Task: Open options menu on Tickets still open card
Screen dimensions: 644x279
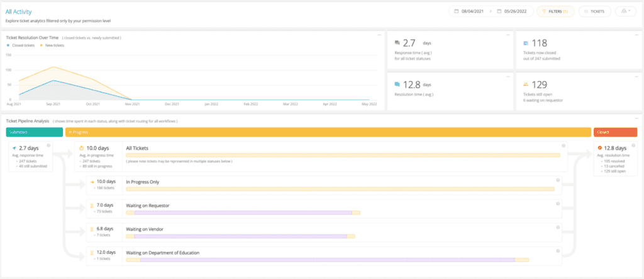Action: [x=635, y=76]
